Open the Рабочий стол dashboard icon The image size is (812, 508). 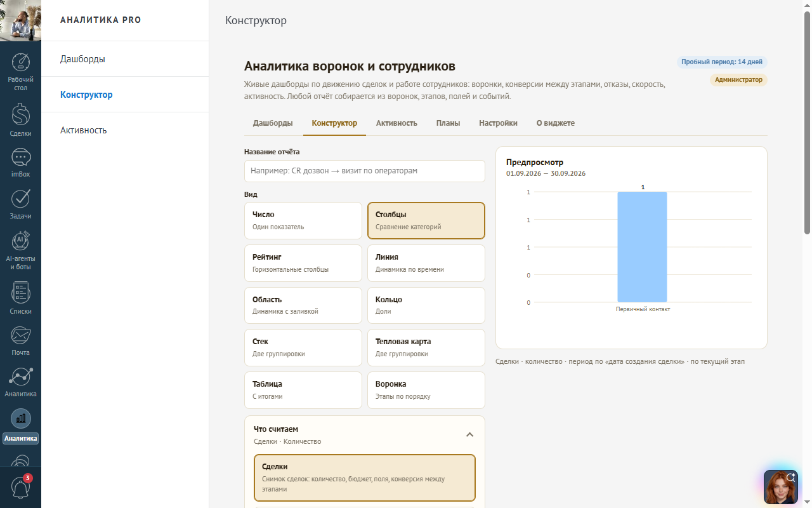pyautogui.click(x=21, y=62)
